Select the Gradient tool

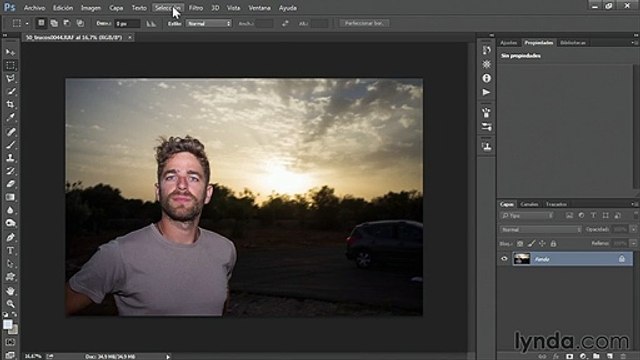click(x=10, y=197)
